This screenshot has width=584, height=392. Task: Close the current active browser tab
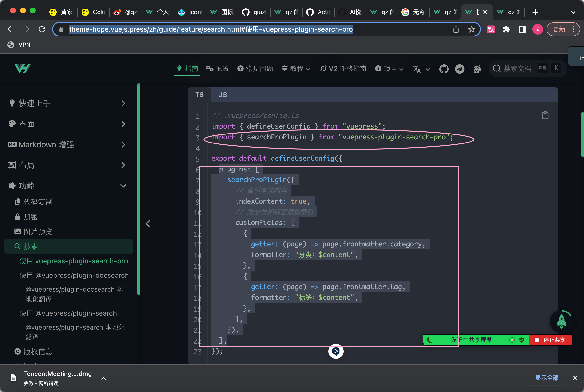[485, 12]
